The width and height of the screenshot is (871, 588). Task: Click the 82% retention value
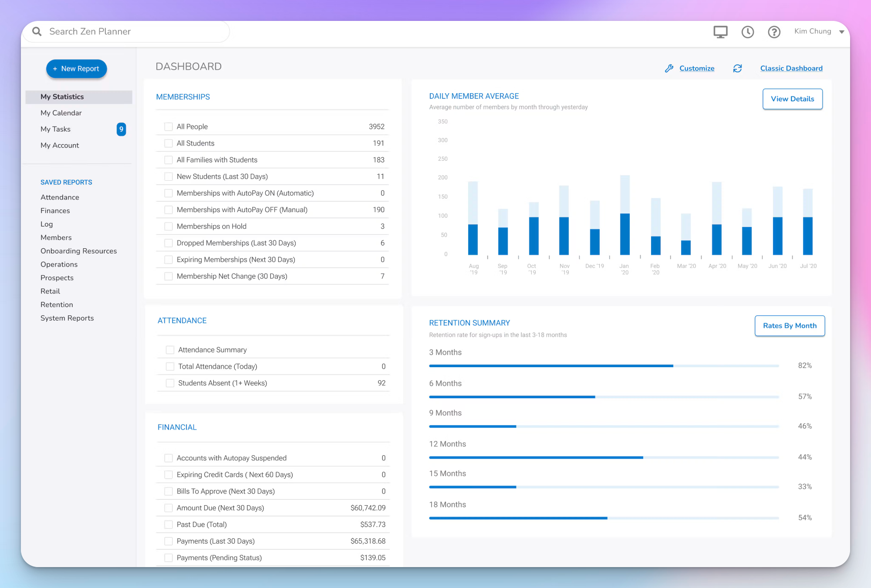coord(805,365)
